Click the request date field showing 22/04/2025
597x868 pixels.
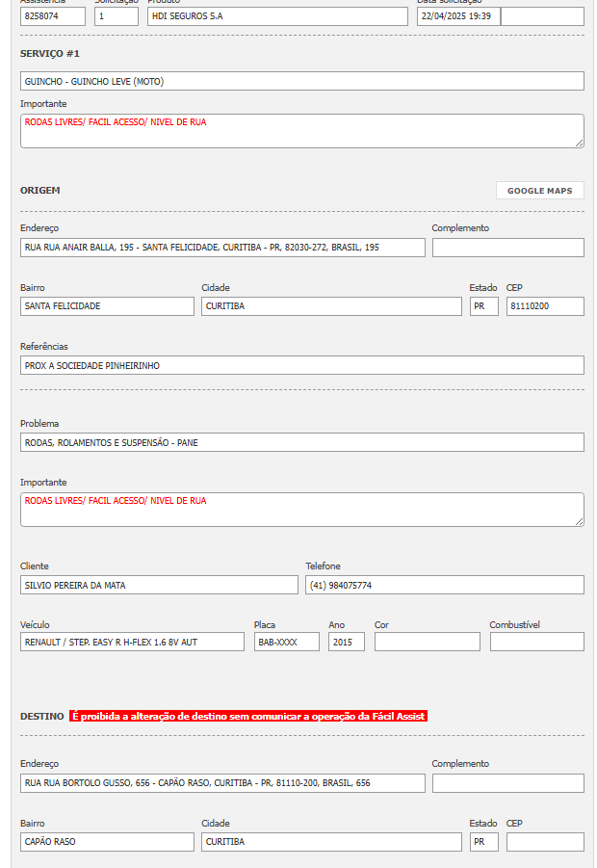tap(458, 16)
